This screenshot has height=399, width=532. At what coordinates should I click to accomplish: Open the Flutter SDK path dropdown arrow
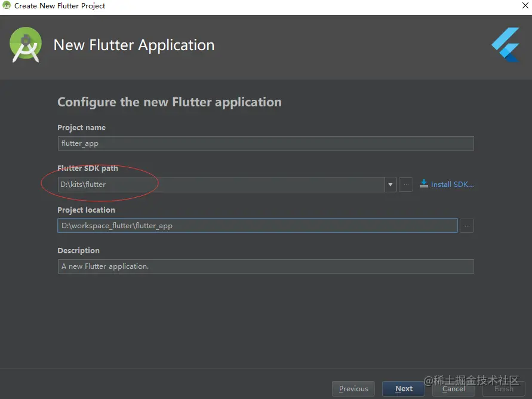tap(390, 185)
